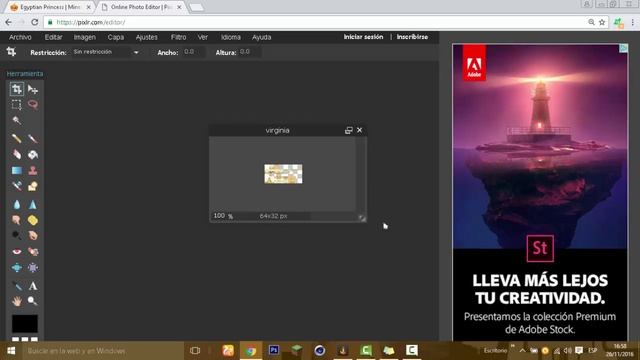Click the Altura height field
Image resolution: width=640 pixels, height=360 pixels.
click(250, 52)
